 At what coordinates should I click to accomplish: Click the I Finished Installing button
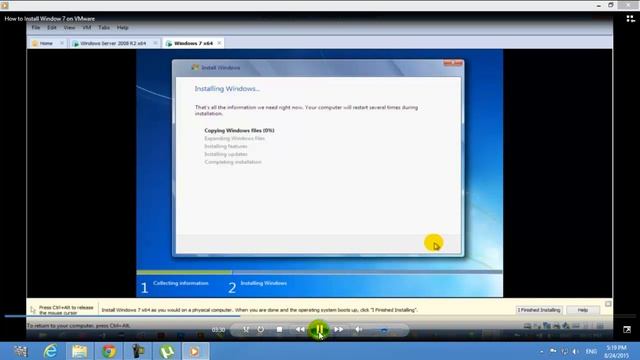(539, 310)
